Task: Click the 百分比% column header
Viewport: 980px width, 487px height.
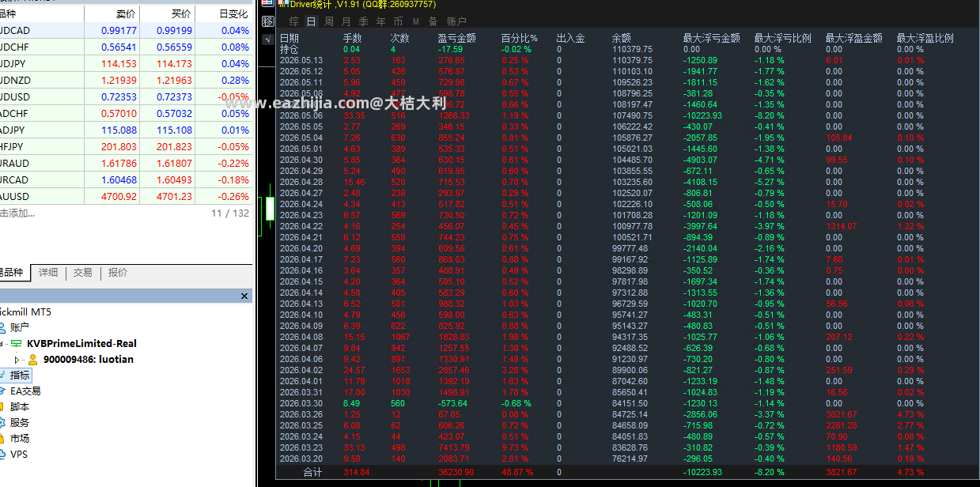Action: [x=519, y=38]
